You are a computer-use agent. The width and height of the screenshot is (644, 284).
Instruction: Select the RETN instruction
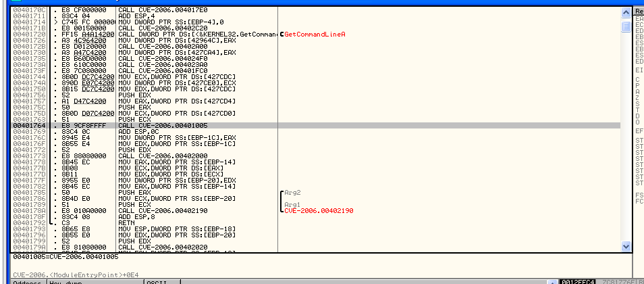[x=126, y=222]
